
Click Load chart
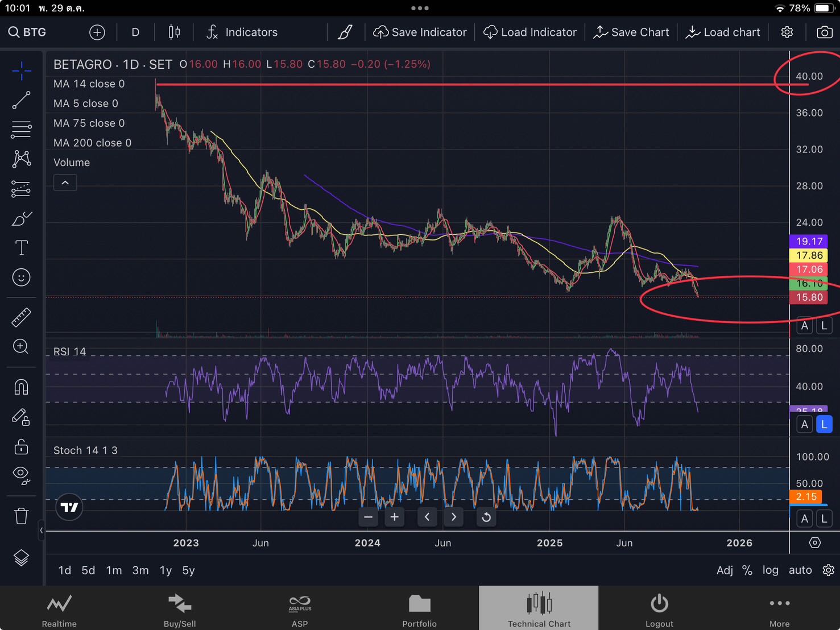point(723,32)
